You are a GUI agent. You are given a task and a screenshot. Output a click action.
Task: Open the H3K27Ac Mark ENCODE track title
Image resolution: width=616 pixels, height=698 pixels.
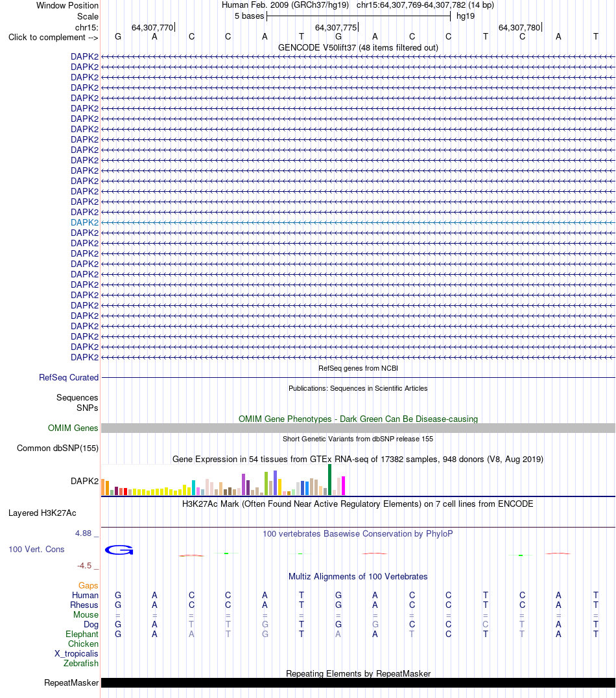coord(358,504)
